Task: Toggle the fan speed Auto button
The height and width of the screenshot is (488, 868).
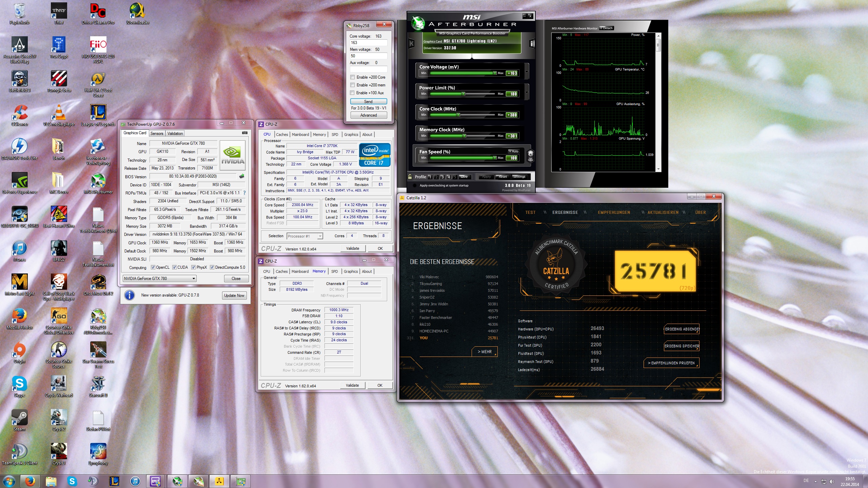Action: click(x=513, y=151)
